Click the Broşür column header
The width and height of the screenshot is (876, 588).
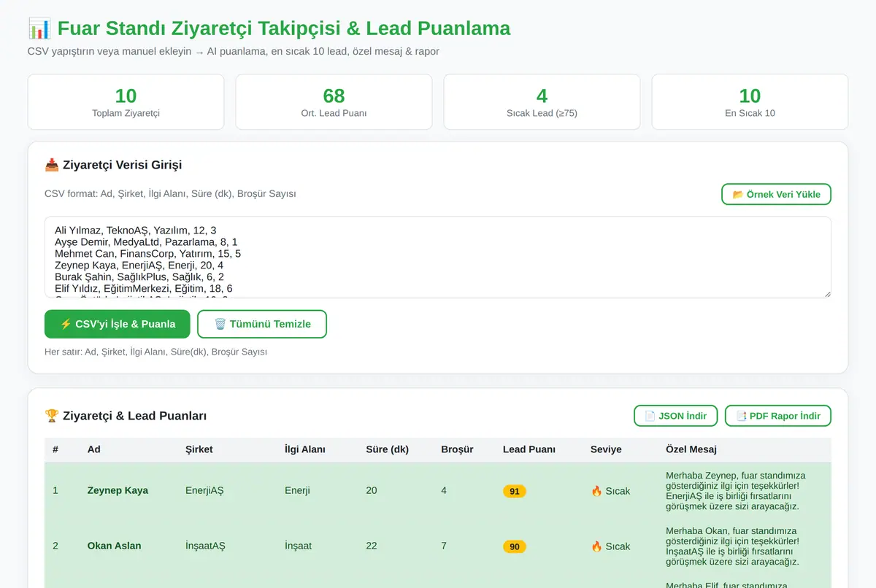(x=458, y=449)
